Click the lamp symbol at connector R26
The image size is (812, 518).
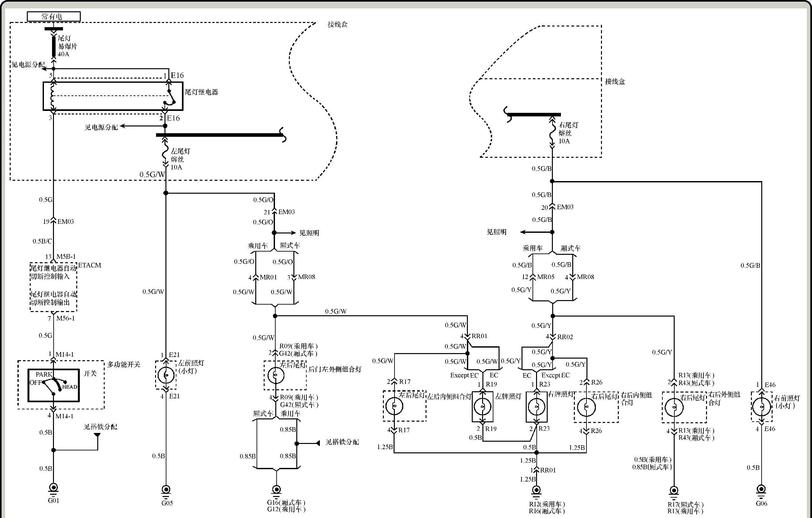coord(586,407)
